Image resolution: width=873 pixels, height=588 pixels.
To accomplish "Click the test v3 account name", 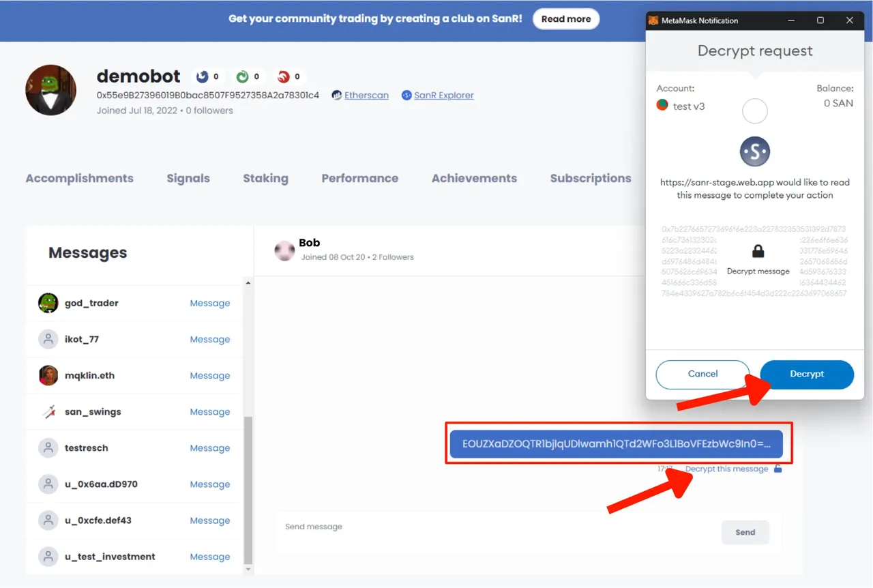I will 689,106.
